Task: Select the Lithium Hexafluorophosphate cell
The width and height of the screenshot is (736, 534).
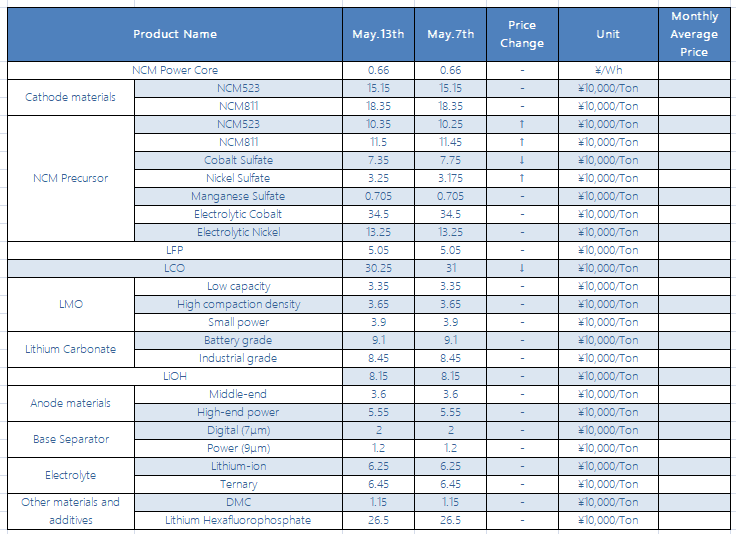Action: coord(238,520)
